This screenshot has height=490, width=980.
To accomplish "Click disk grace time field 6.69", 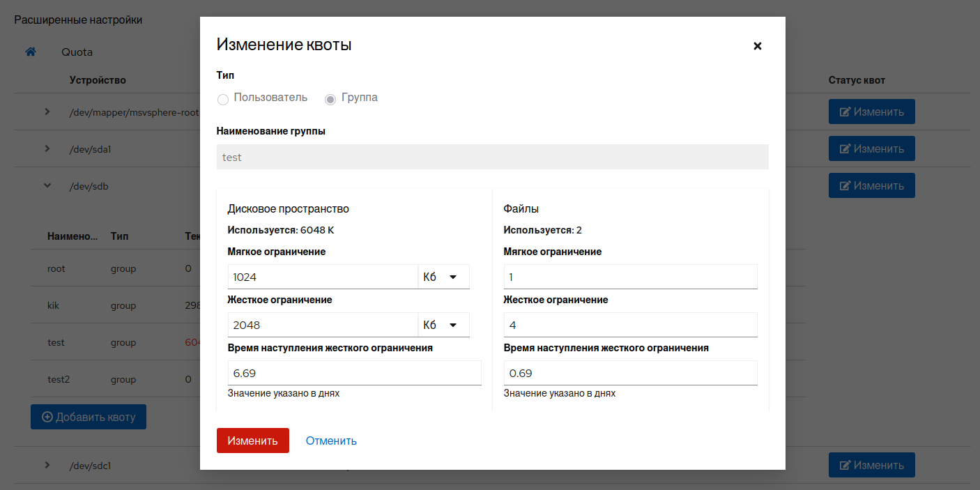I will point(354,373).
